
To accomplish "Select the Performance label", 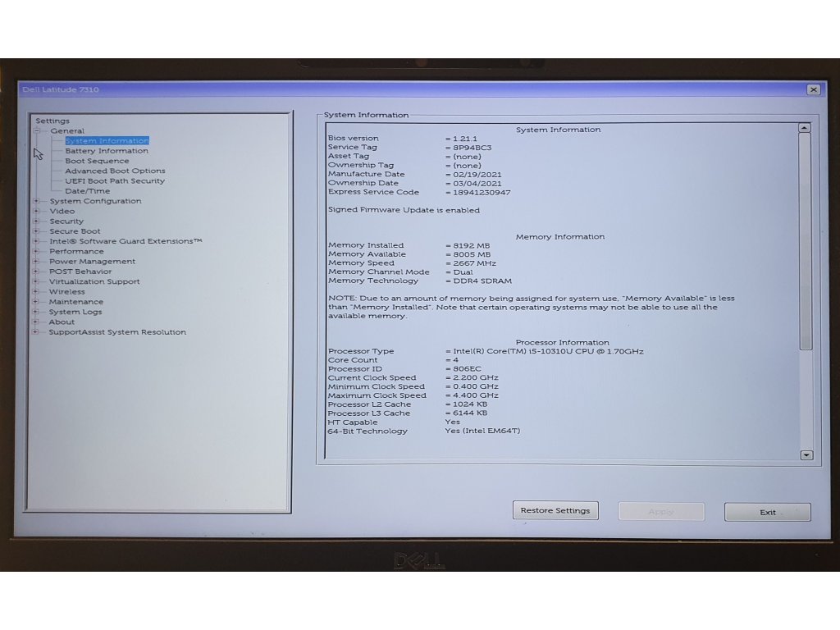I will click(x=76, y=251).
